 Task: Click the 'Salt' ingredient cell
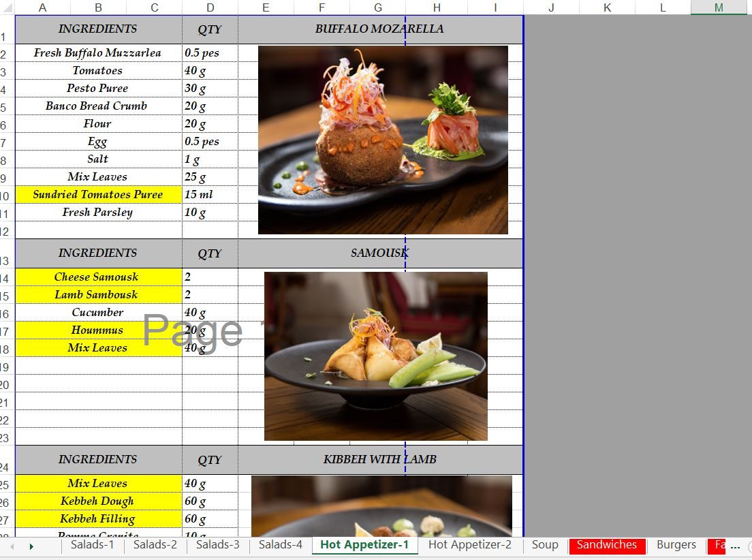coord(98,159)
